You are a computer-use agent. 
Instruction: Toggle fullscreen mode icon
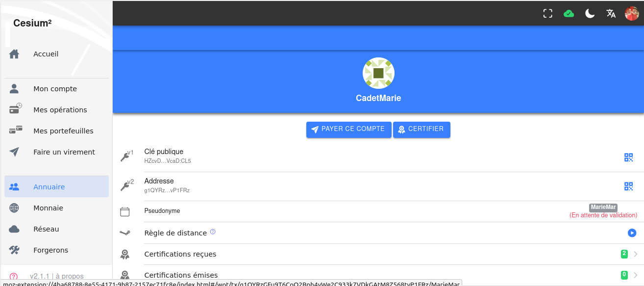(548, 14)
